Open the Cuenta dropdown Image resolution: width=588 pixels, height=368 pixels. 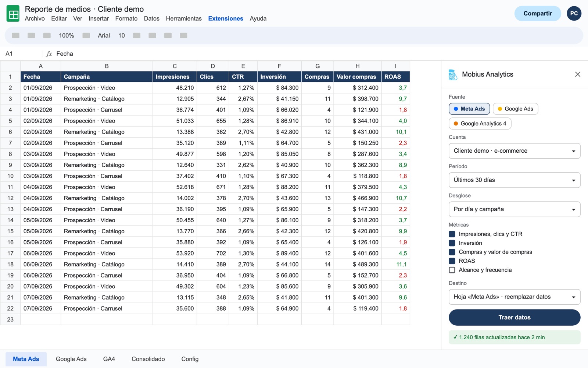514,151
